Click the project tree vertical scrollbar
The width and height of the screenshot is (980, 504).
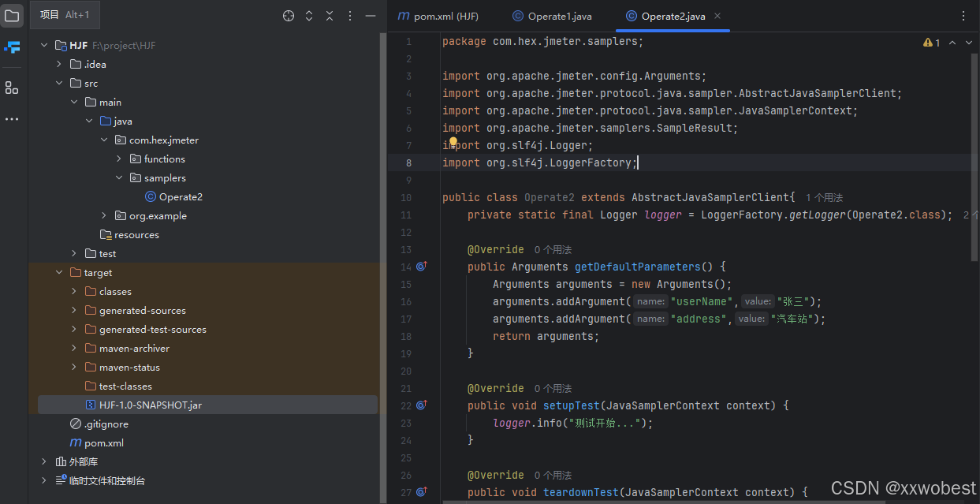[x=383, y=268]
